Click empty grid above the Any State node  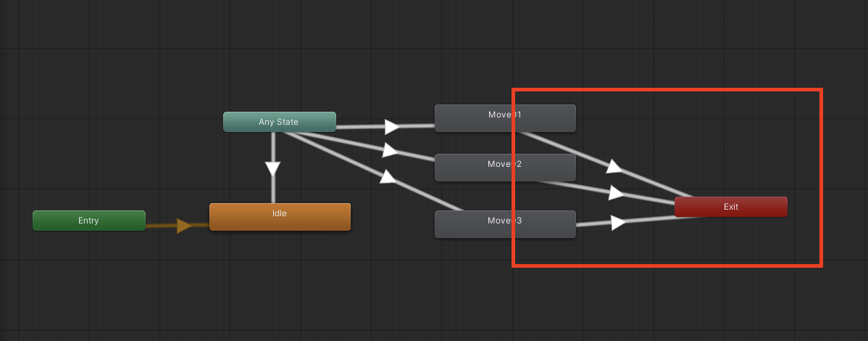point(279,65)
